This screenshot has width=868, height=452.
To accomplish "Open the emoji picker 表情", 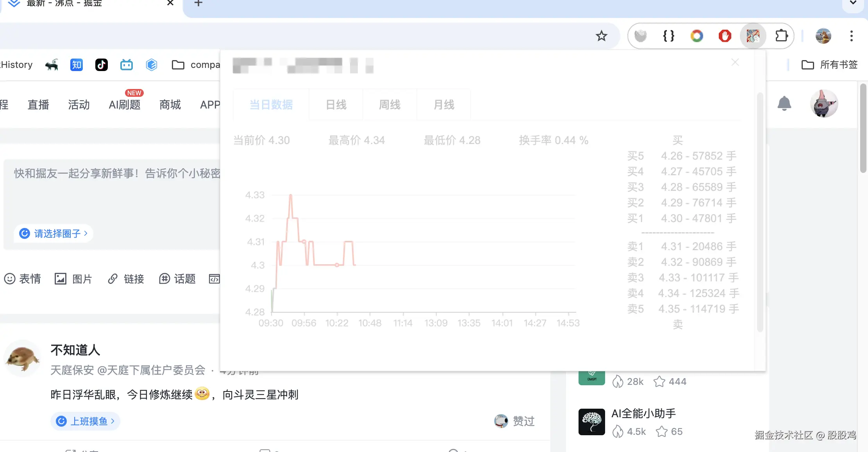I will [x=23, y=279].
